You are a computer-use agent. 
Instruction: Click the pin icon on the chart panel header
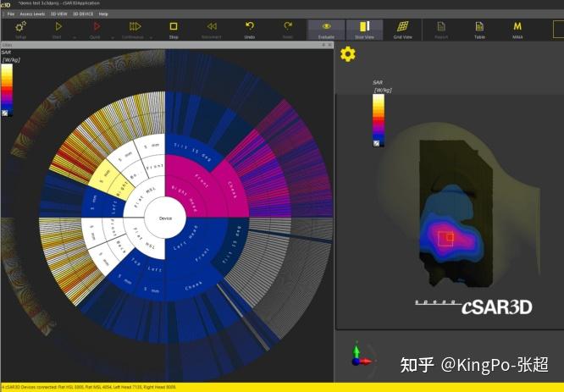point(323,45)
